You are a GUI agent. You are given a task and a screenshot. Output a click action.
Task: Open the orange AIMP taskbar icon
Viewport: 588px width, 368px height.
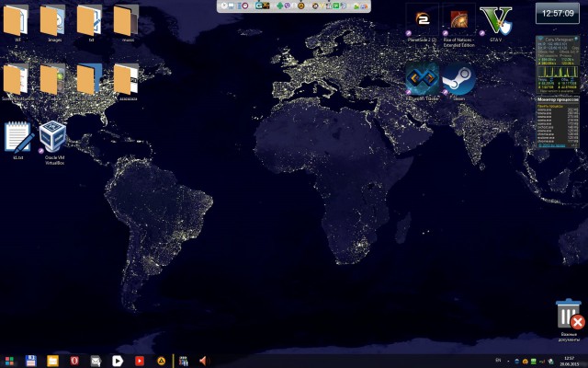click(162, 362)
